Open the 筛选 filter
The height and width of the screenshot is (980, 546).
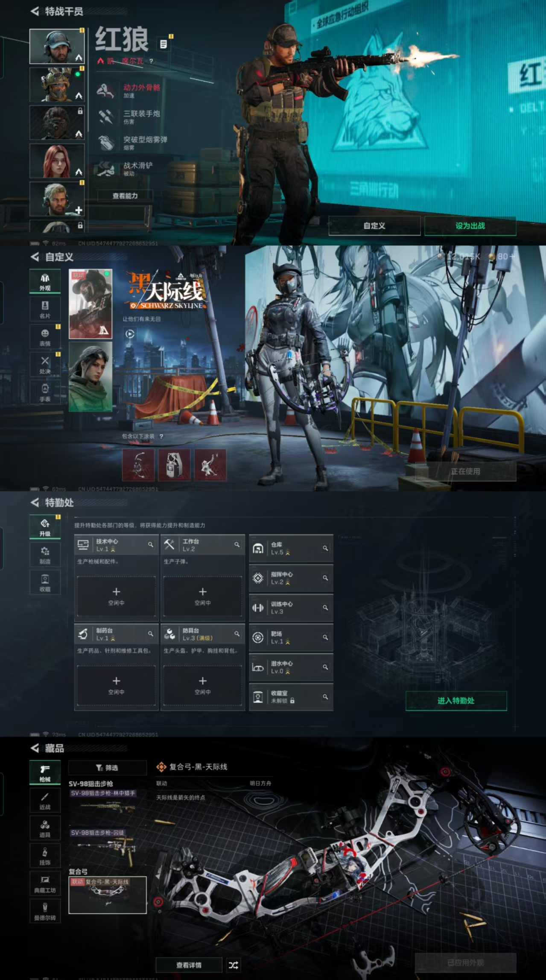[108, 768]
